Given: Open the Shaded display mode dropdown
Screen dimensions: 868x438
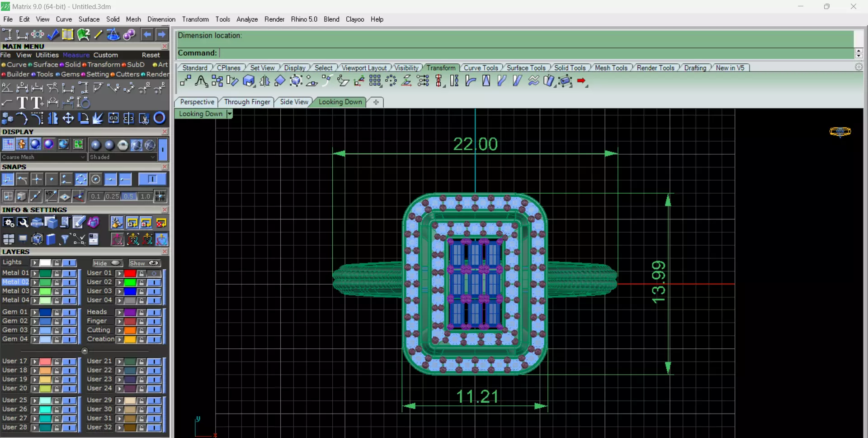Looking at the screenshot, I should 123,157.
